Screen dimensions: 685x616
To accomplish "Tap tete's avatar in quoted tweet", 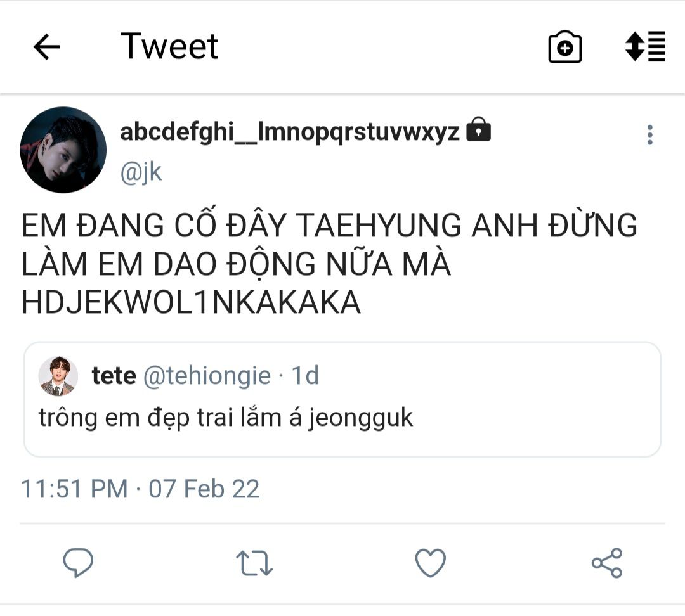I will (x=58, y=376).
